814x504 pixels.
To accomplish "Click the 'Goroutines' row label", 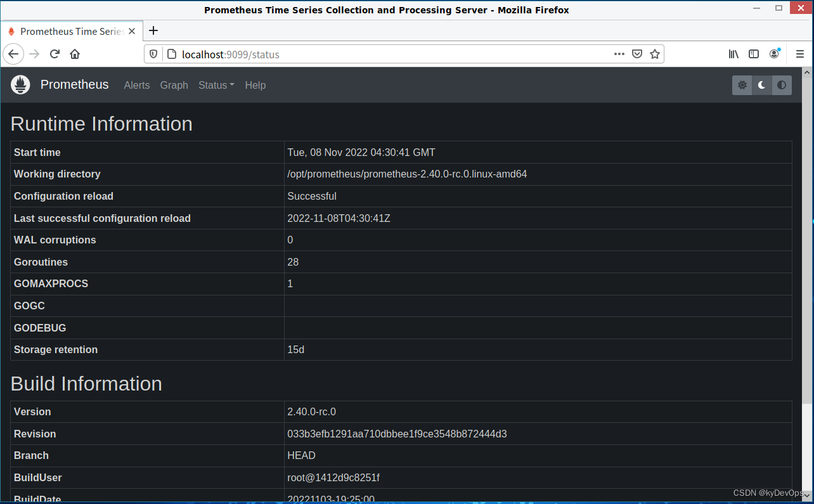I will tap(41, 262).
